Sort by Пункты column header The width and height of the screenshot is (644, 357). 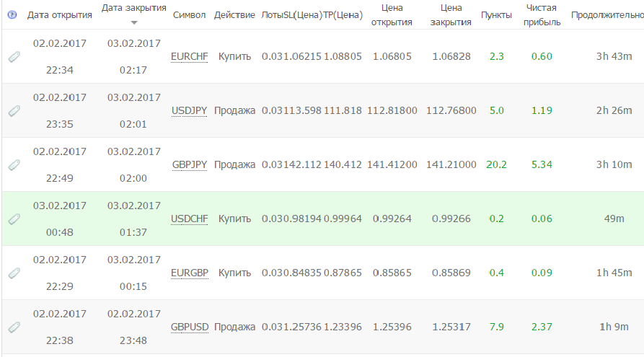point(496,15)
